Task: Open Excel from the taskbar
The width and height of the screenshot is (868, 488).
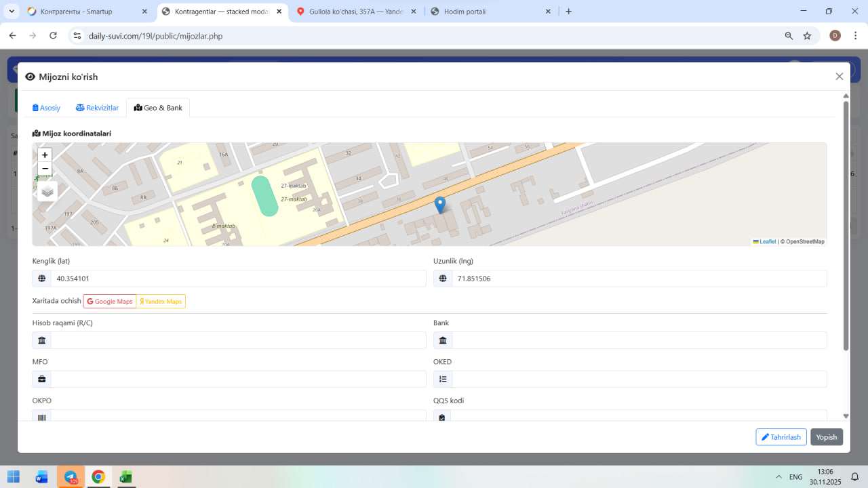Action: (x=125, y=477)
